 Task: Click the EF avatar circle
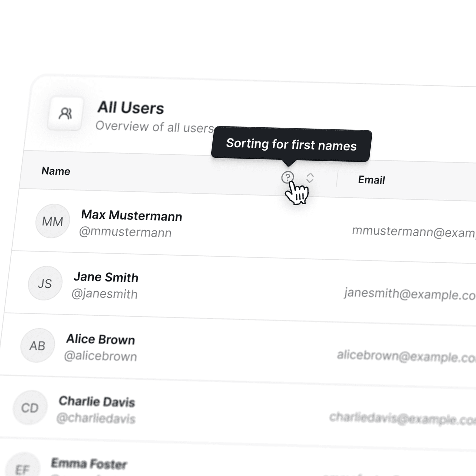pyautogui.click(x=23, y=468)
